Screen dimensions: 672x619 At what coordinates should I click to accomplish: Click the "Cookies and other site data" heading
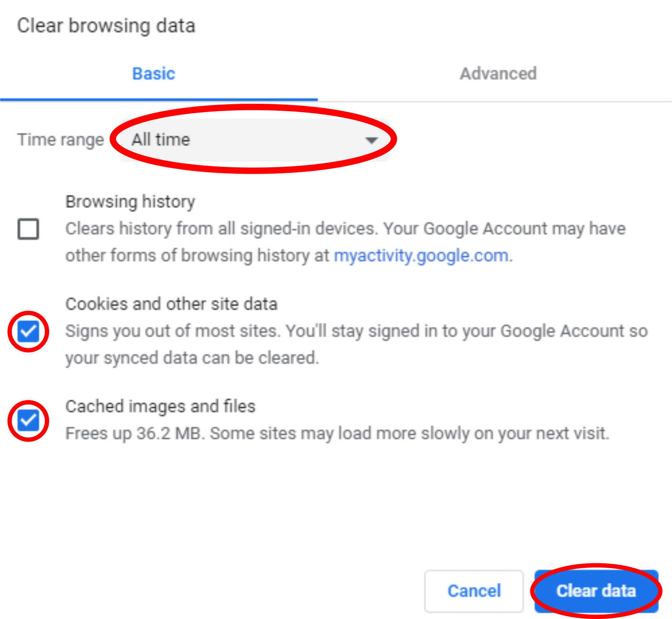click(171, 304)
